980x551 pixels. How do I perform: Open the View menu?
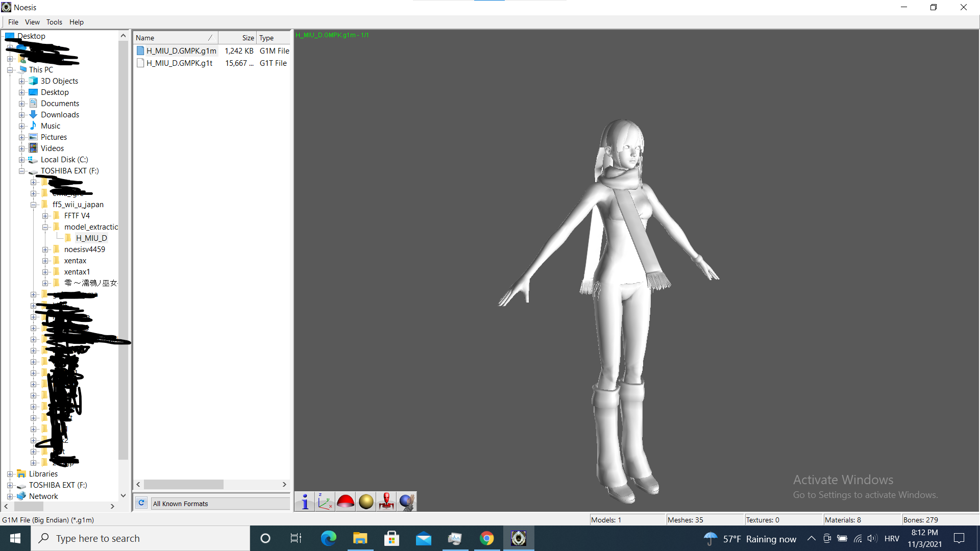click(32, 22)
